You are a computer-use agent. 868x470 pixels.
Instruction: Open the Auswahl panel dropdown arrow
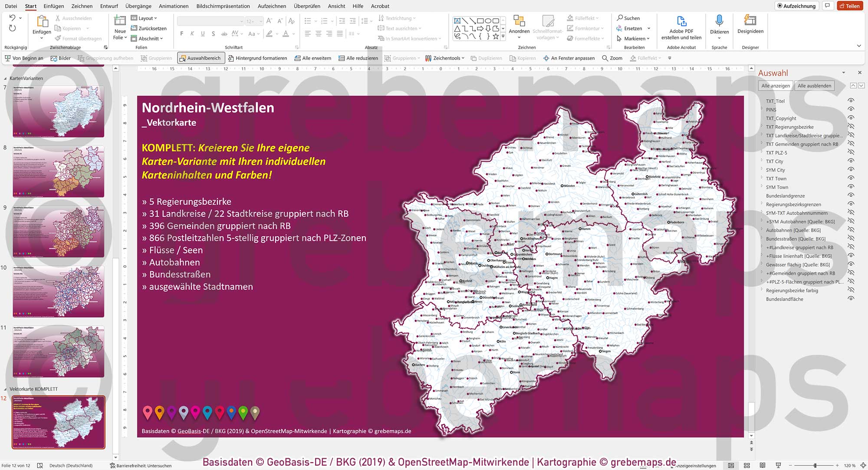pos(843,73)
